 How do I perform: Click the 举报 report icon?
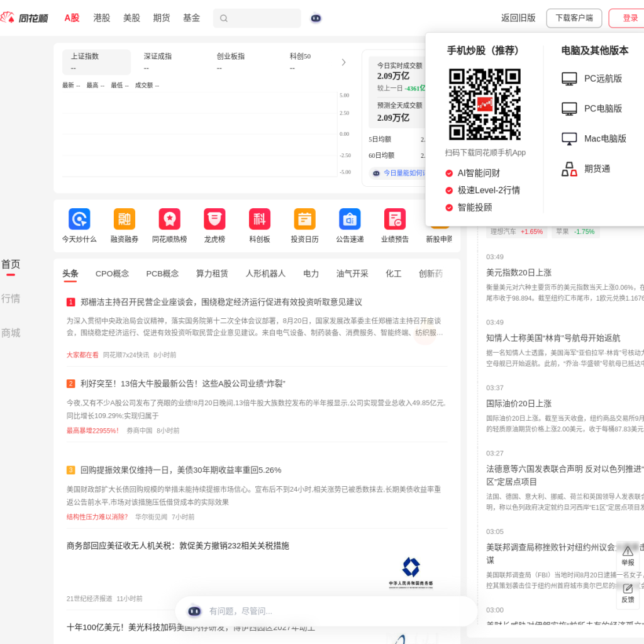pyautogui.click(x=628, y=555)
